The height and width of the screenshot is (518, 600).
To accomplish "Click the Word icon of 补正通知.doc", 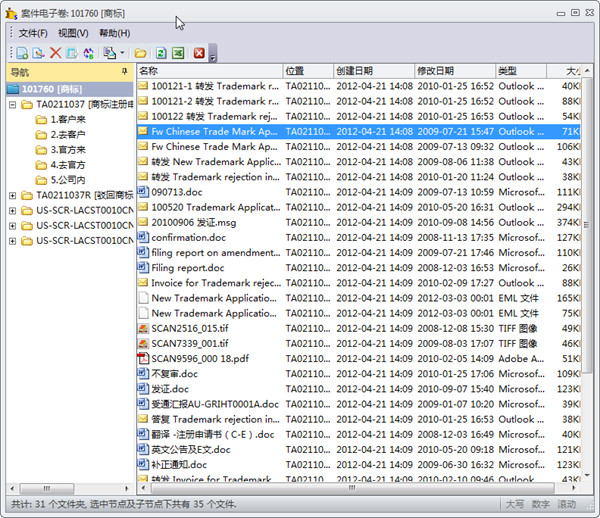I will point(143,464).
